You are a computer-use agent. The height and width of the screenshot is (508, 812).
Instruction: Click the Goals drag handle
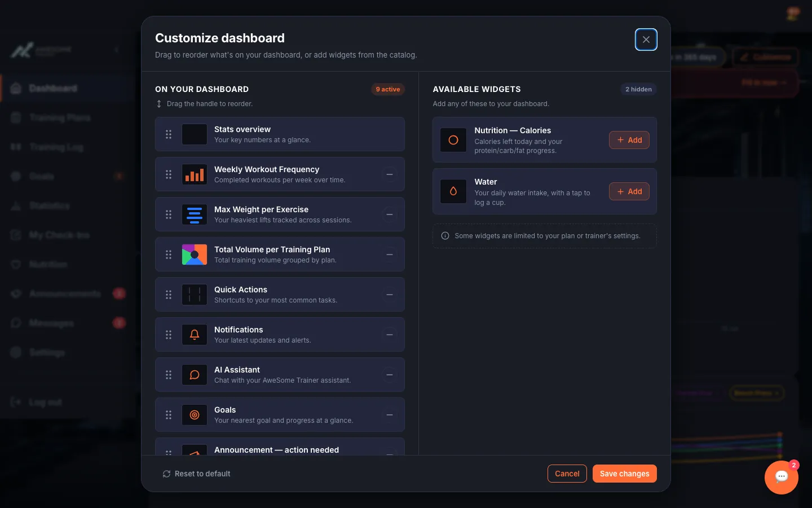click(x=169, y=415)
